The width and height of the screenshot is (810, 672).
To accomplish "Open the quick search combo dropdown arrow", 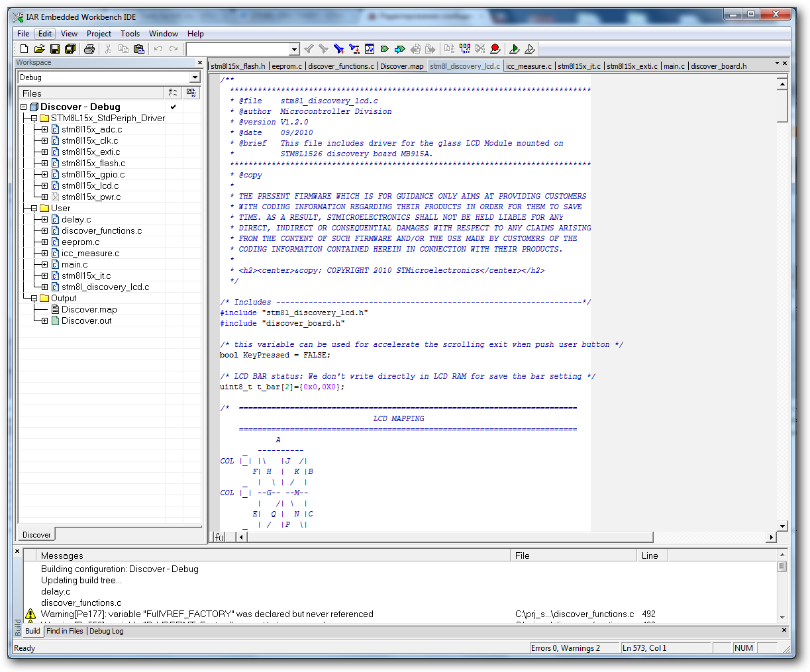I will coord(294,49).
